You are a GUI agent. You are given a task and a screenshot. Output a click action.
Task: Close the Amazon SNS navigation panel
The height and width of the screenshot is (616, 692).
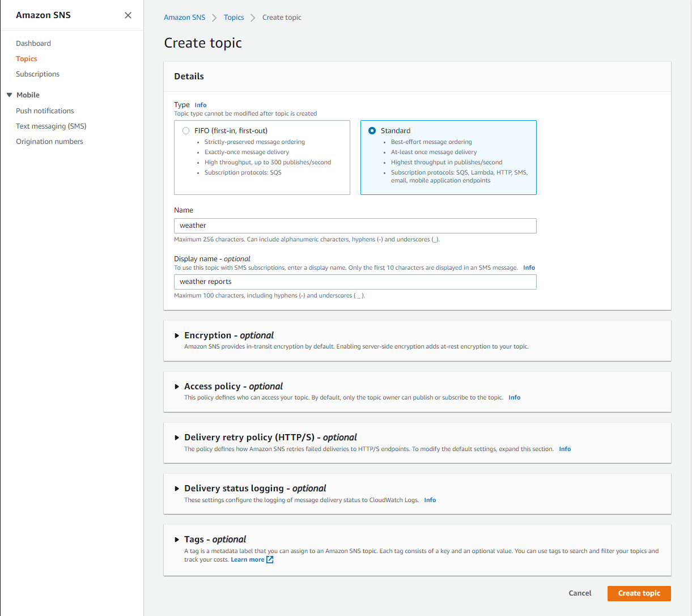[x=128, y=15]
